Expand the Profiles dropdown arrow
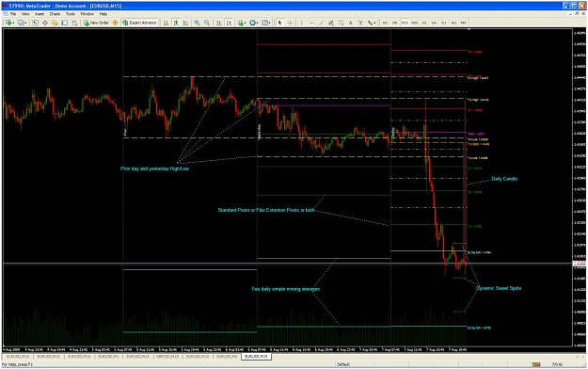588x369 pixels. (x=25, y=23)
